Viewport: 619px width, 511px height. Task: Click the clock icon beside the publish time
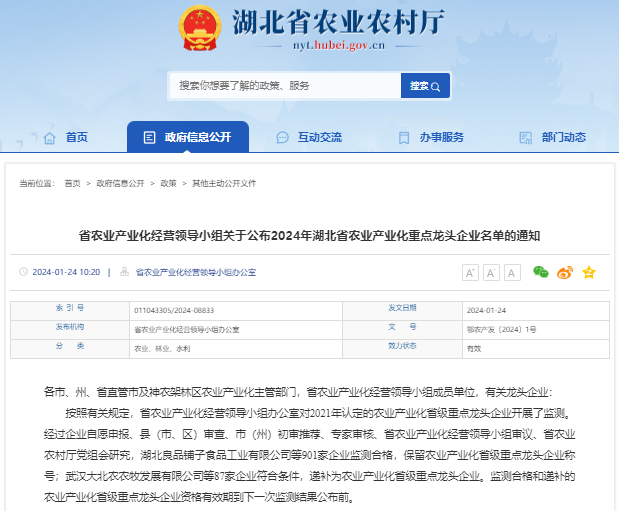point(23,272)
